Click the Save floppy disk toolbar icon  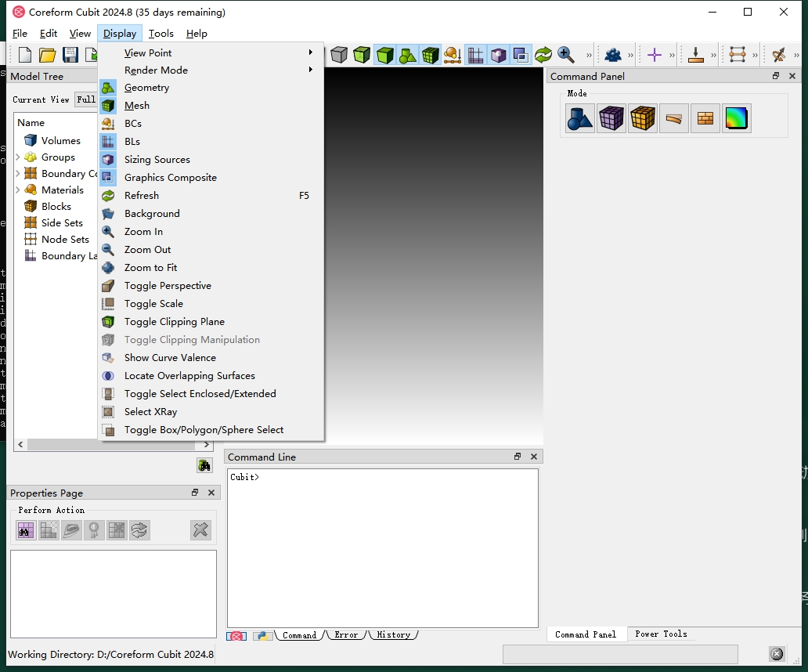70,55
